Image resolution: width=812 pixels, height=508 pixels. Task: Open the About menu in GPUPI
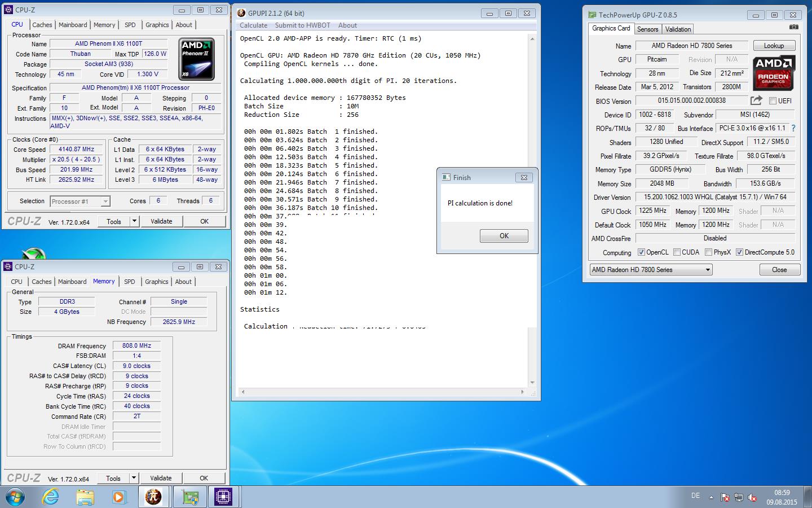click(x=347, y=25)
